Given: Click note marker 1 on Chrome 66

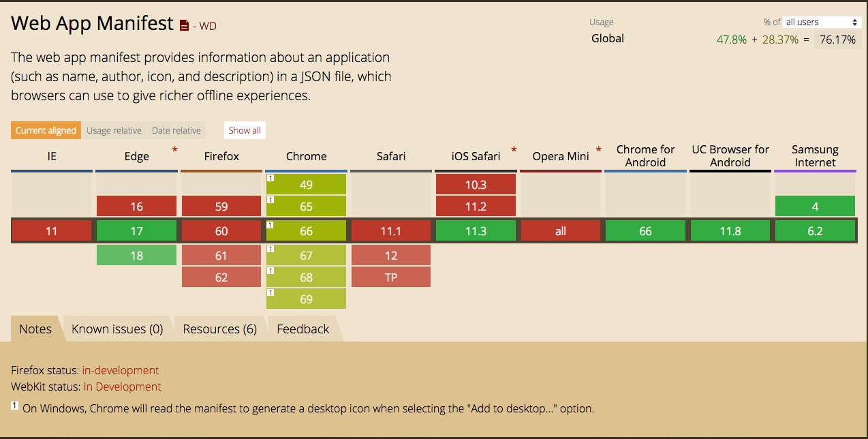Looking at the screenshot, I should 270,224.
